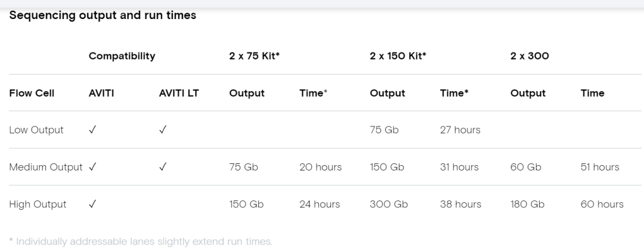Select the High Output row label
Image resolution: width=644 pixels, height=251 pixels.
[x=38, y=204]
